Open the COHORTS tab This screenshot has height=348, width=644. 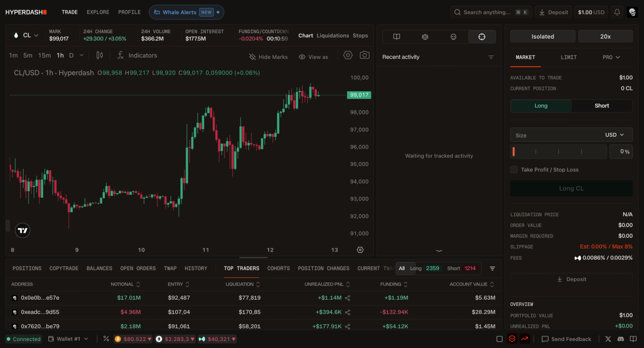278,269
